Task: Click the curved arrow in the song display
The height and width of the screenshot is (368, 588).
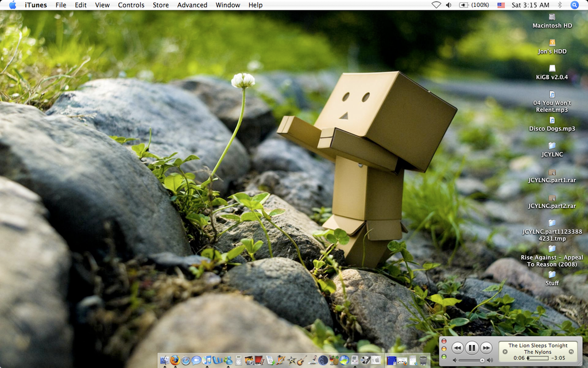Action: 571,352
